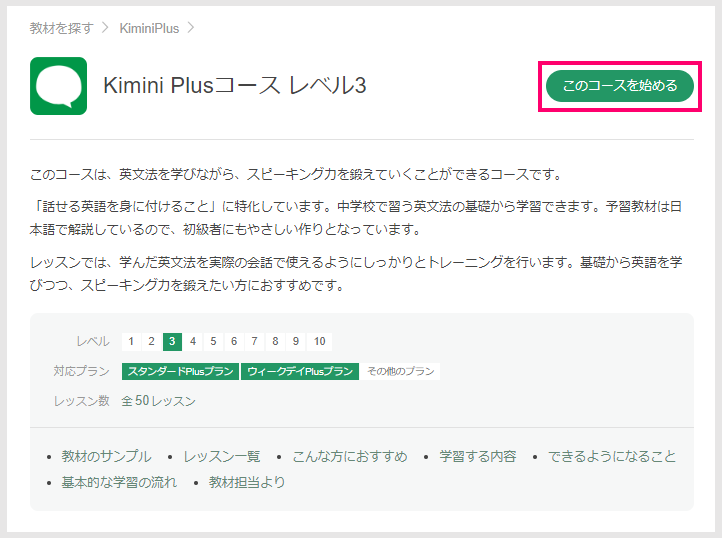722x538 pixels.
Task: Select highlighted level 3
Action: click(x=172, y=341)
